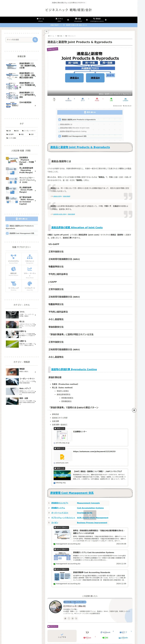
Task: Open the Business Process Impruvement link
Action: coord(92,522)
